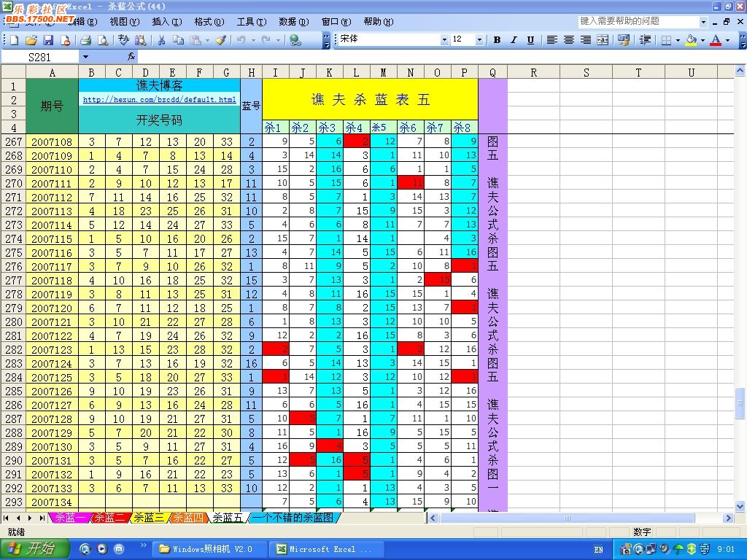Viewport: 747px width, 560px height.
Task: Cut selection with the scissors icon
Action: coord(161,40)
